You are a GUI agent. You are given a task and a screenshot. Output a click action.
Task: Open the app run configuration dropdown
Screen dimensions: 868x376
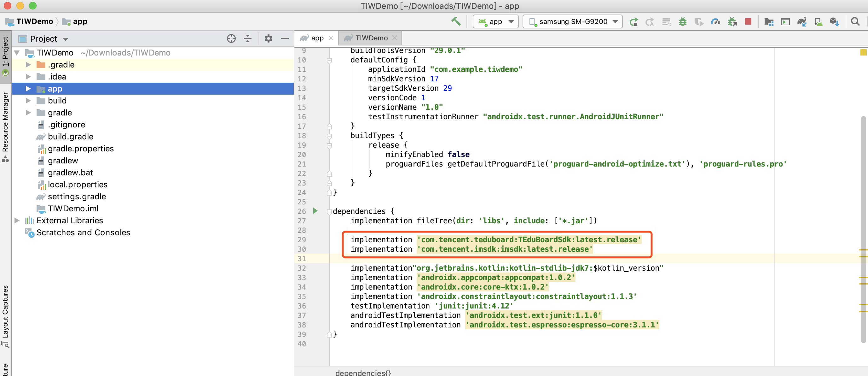tap(495, 21)
